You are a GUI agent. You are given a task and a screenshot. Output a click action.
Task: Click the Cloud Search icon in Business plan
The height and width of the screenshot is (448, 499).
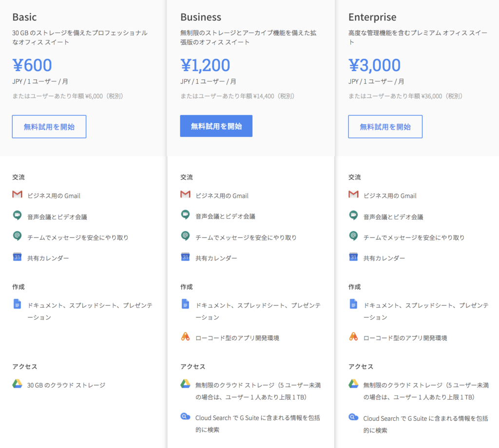[x=185, y=416]
